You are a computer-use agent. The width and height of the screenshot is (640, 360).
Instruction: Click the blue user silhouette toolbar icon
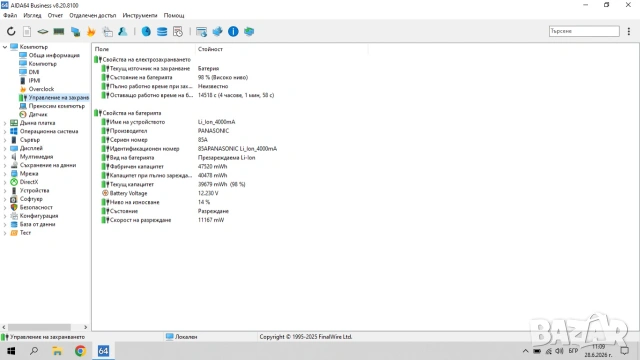tap(123, 31)
